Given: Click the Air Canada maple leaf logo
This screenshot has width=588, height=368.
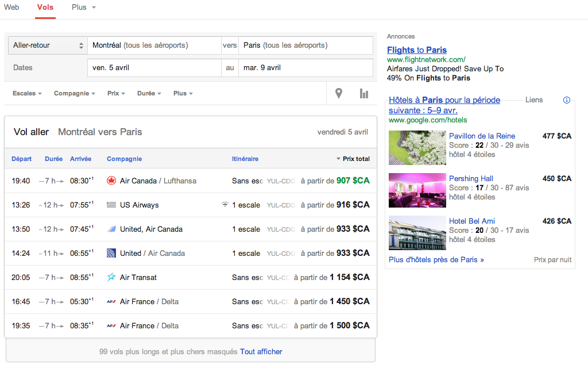Looking at the screenshot, I should click(x=111, y=181).
